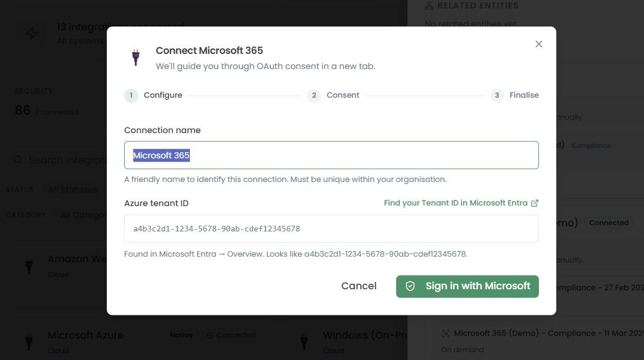Click the Amazon Web Services plug icon in background
644x360 pixels.
(29, 266)
